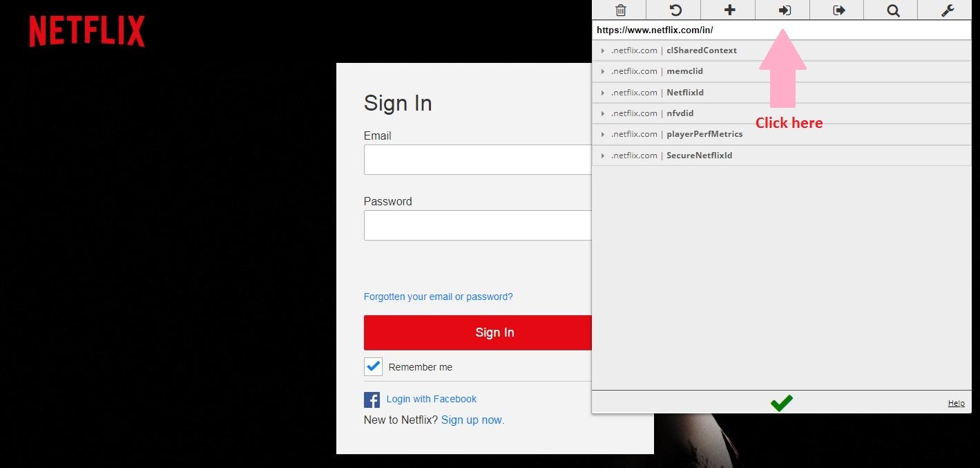
Task: Select the memclid cookie name
Action: [x=684, y=71]
